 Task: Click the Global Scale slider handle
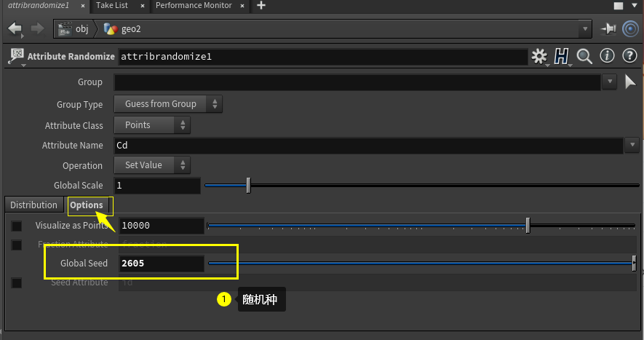(x=248, y=186)
